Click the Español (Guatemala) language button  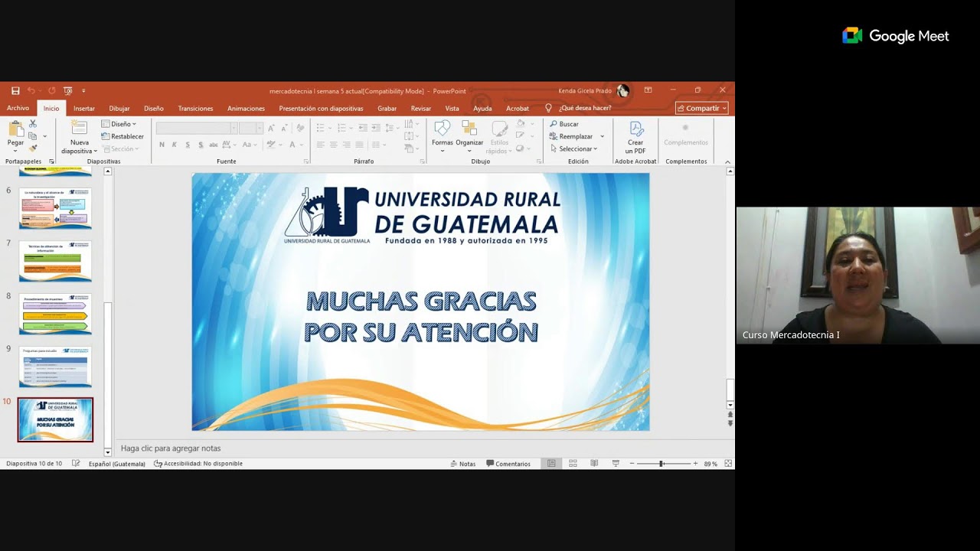click(x=116, y=464)
